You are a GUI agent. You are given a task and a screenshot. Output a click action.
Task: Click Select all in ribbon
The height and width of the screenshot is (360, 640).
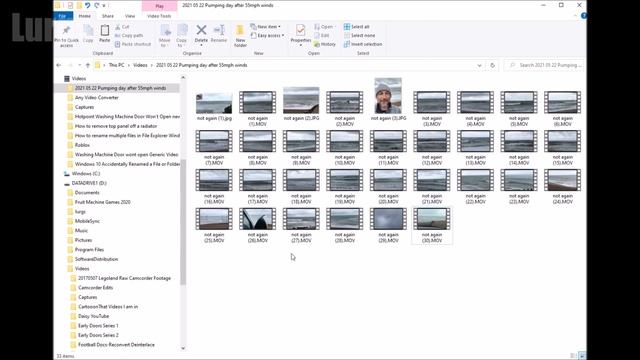(357, 27)
